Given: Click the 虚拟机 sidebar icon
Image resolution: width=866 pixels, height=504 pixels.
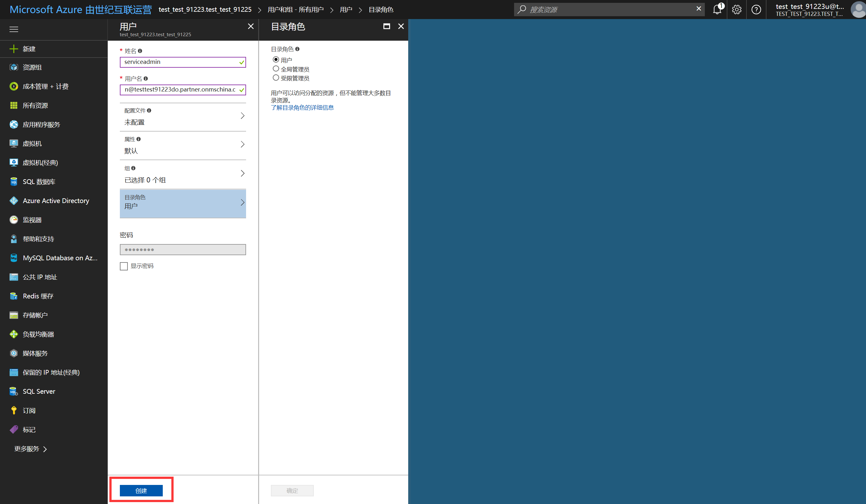Looking at the screenshot, I should (14, 144).
